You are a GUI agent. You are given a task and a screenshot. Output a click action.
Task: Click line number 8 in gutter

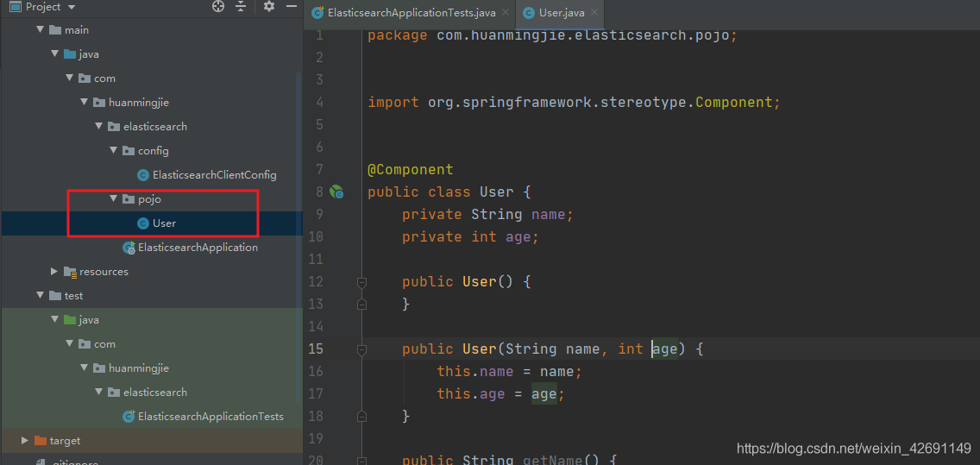coord(318,192)
